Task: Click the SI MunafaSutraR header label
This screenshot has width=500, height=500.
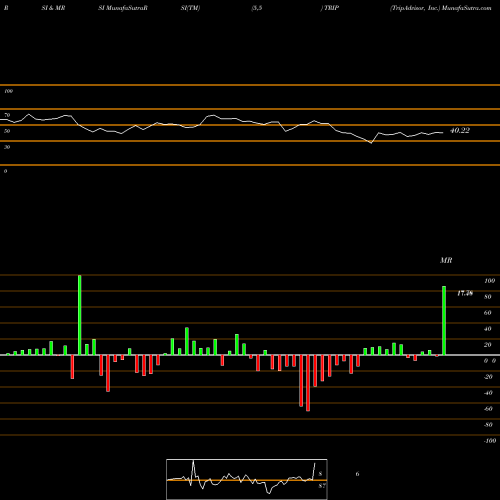Action: tap(123, 8)
